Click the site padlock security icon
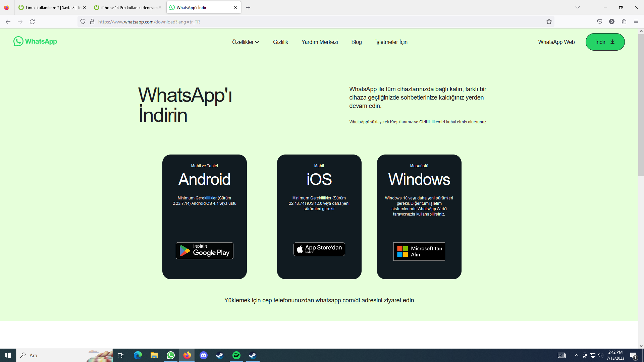Image resolution: width=644 pixels, height=362 pixels. pos(92,22)
